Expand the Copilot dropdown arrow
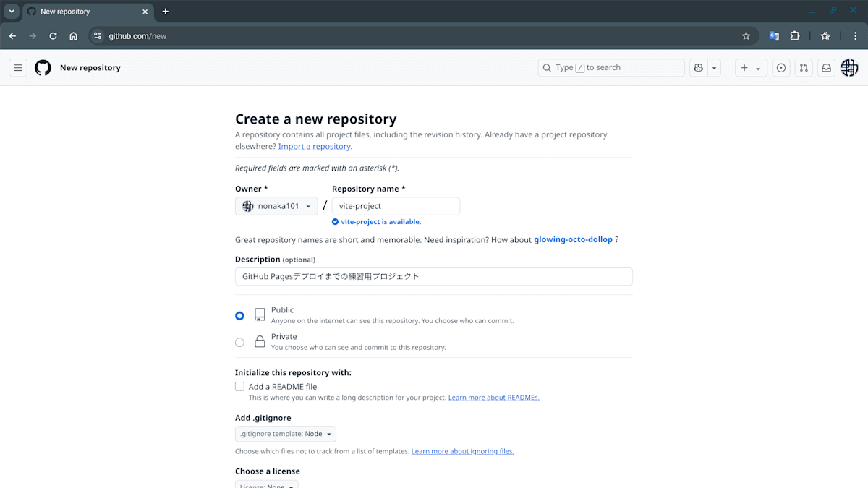 coord(715,68)
